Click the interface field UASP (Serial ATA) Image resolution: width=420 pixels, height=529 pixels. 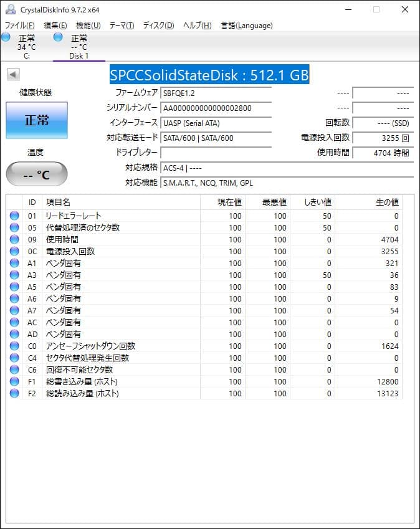[216, 123]
